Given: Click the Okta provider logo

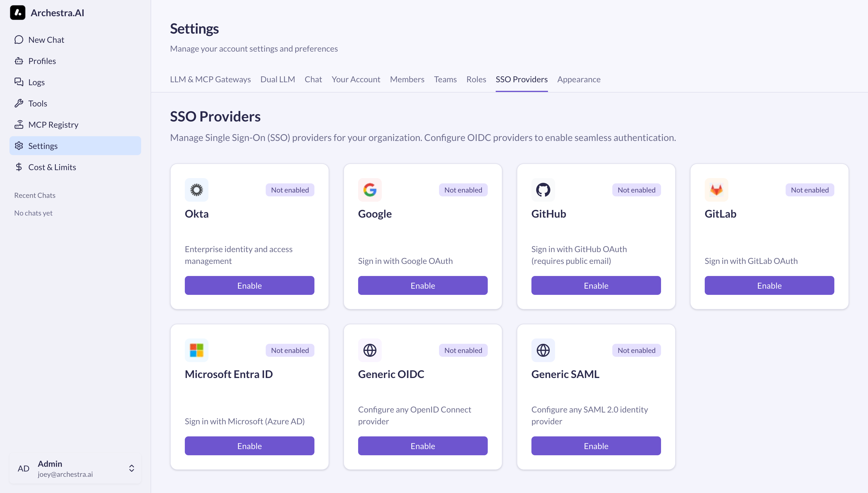Looking at the screenshot, I should [x=197, y=190].
